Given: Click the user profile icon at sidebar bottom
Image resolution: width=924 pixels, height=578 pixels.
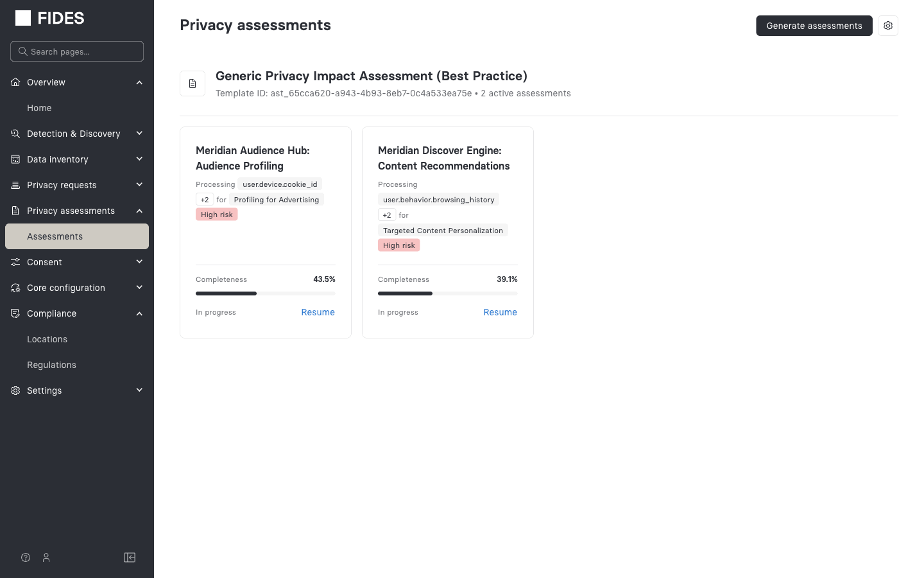Looking at the screenshot, I should click(46, 557).
